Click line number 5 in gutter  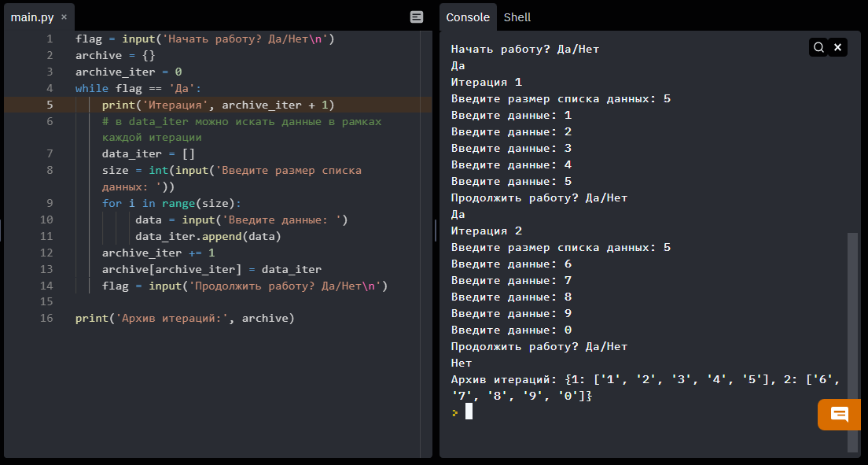click(x=50, y=105)
